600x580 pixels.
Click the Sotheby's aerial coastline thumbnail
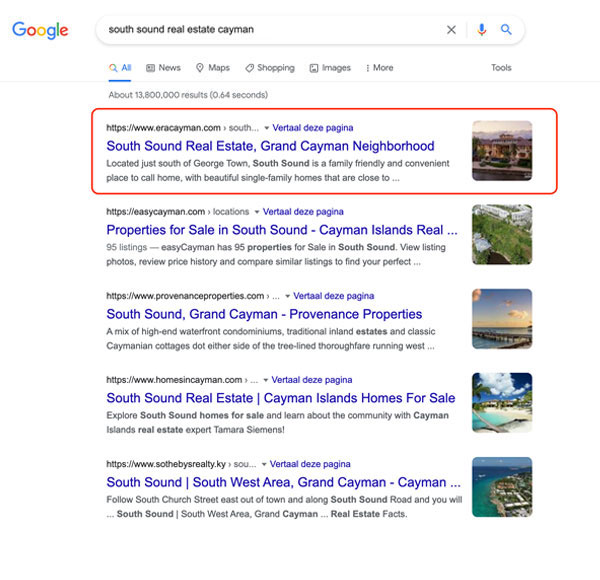(x=502, y=487)
